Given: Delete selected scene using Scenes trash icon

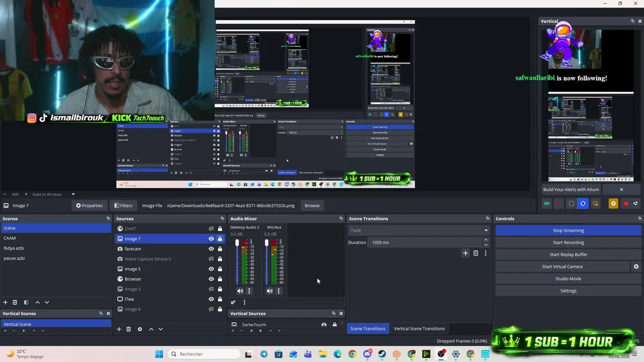Looking at the screenshot, I should click(x=15, y=302).
